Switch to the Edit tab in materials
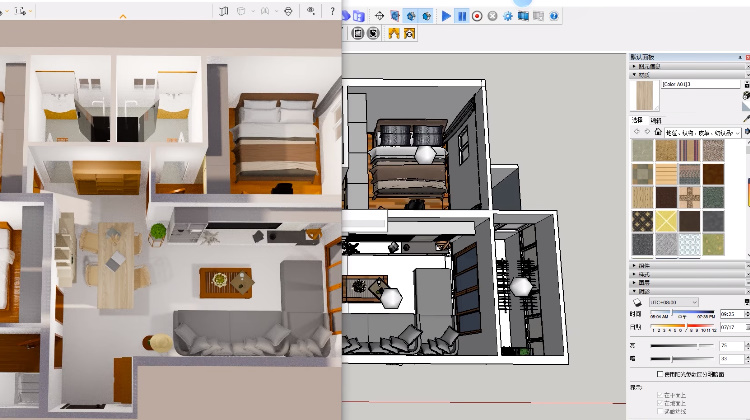The height and width of the screenshot is (420, 750). point(656,120)
